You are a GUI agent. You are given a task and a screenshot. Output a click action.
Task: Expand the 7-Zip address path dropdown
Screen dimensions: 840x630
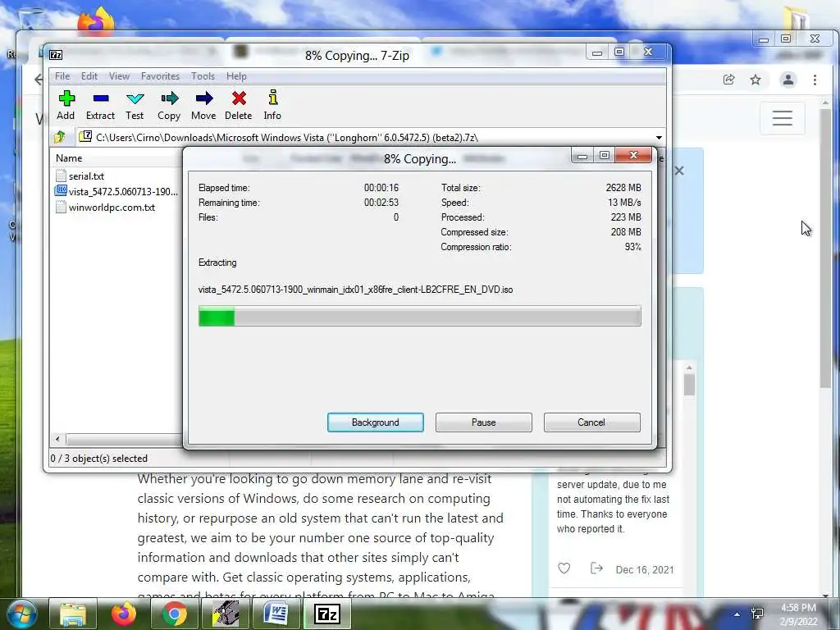click(659, 138)
